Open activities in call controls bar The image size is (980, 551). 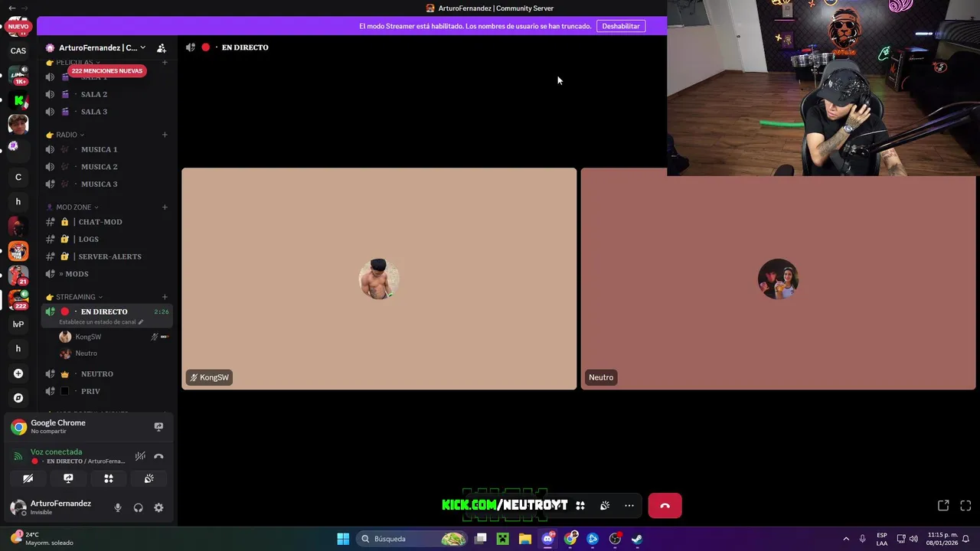(580, 505)
